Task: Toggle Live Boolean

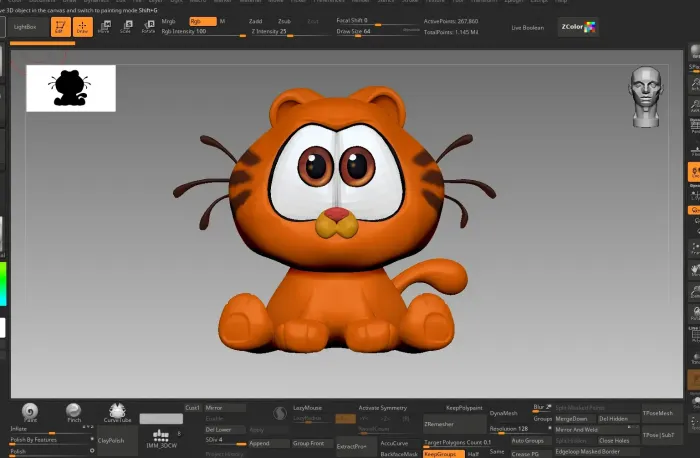Action: tap(528, 28)
